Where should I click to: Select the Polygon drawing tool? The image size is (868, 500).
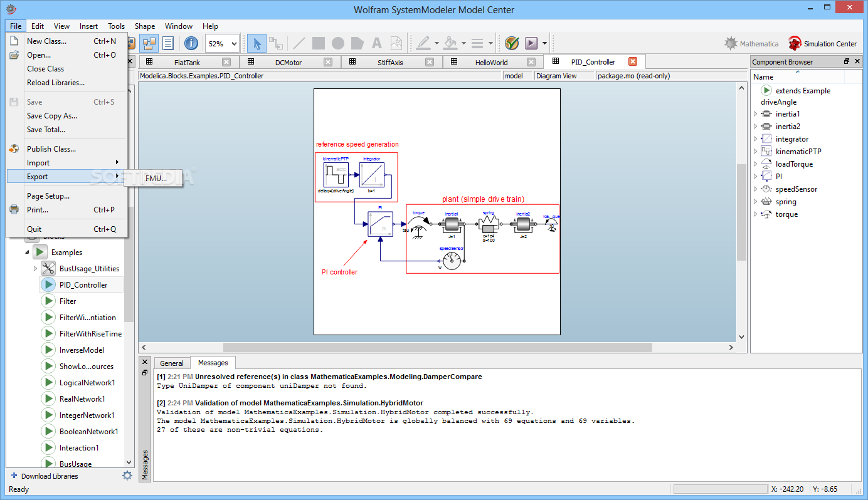coord(357,43)
